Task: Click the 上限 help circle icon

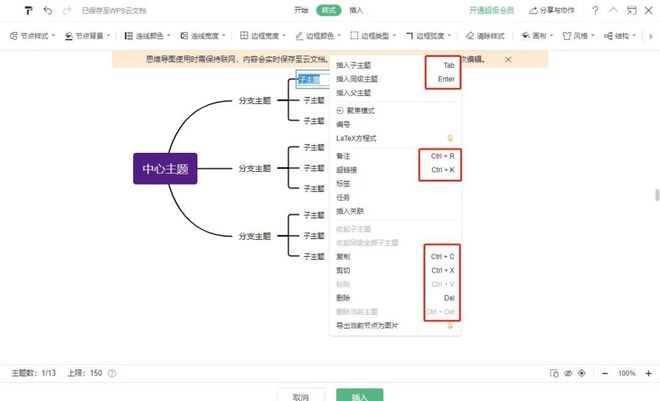Action: pyautogui.click(x=112, y=373)
